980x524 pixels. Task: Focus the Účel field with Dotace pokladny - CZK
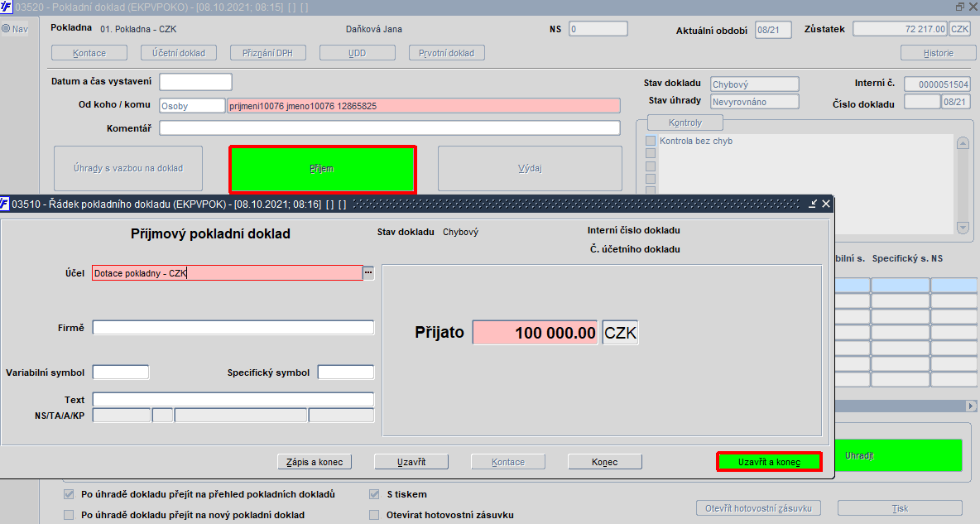point(227,272)
